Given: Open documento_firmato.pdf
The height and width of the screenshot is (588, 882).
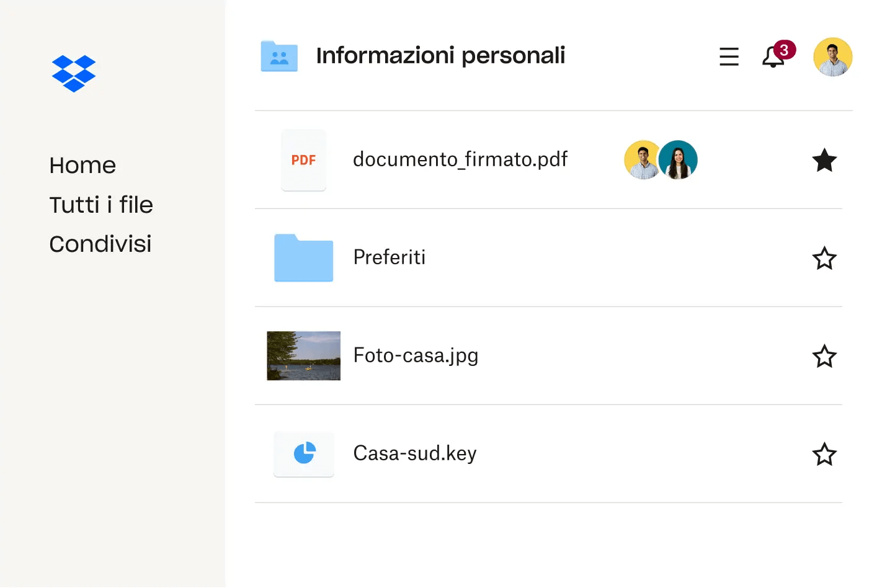Looking at the screenshot, I should 460,159.
